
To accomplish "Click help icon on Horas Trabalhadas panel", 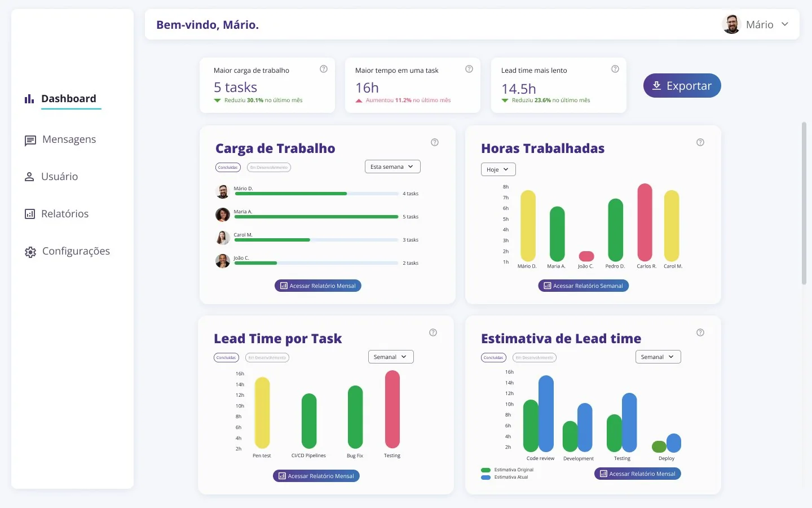I will 700,142.
